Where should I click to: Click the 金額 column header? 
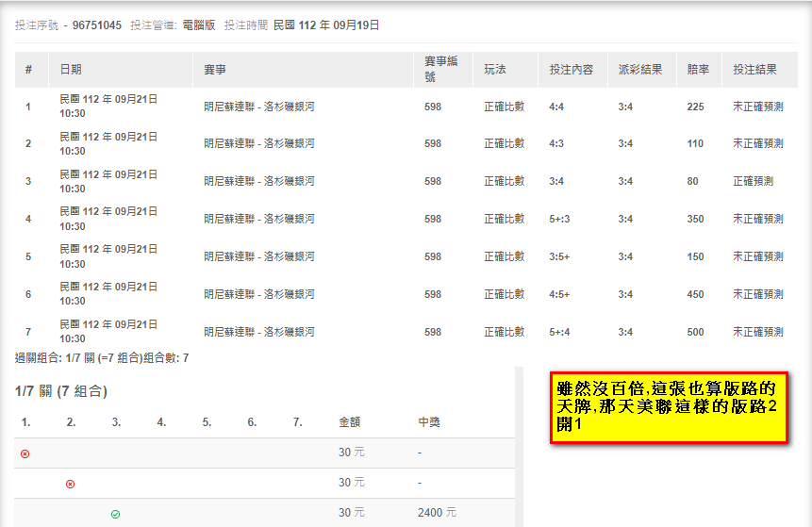coord(350,422)
